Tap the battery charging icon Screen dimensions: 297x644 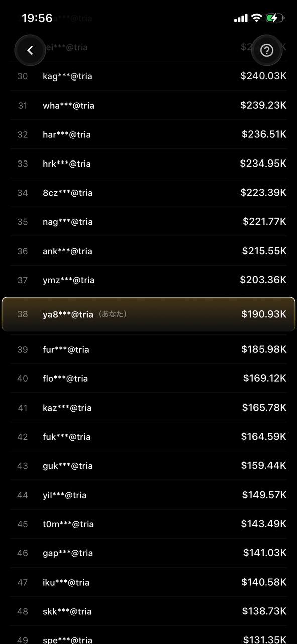[275, 18]
